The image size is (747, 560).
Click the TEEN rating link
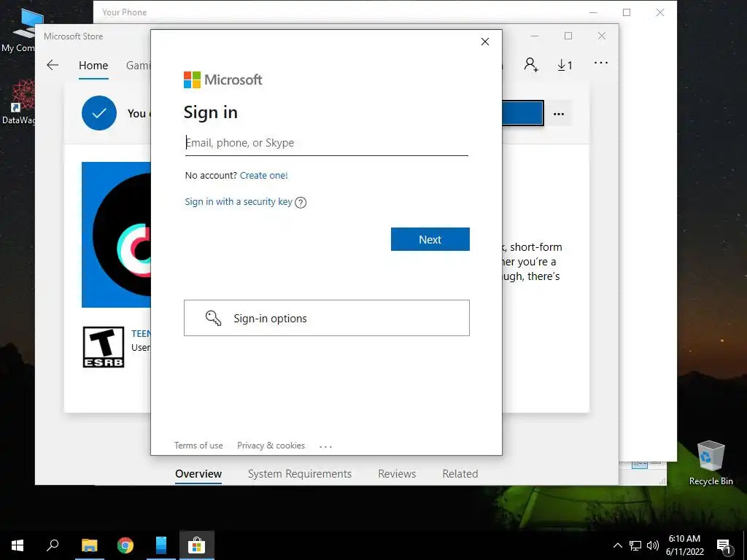point(141,333)
